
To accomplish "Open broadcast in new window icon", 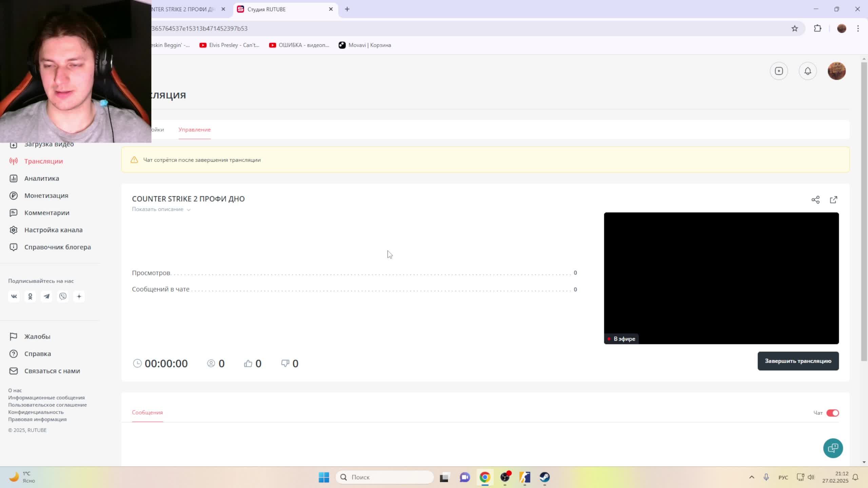I will pyautogui.click(x=833, y=200).
